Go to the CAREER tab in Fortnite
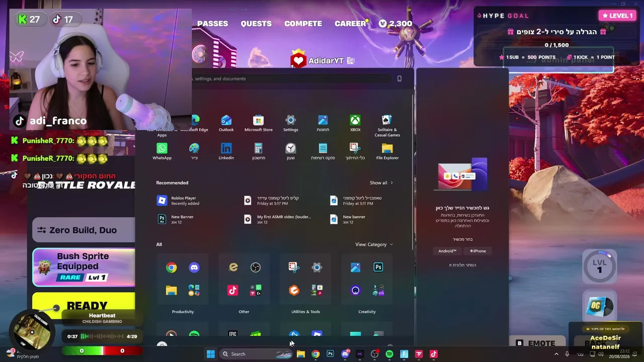 pyautogui.click(x=350, y=24)
